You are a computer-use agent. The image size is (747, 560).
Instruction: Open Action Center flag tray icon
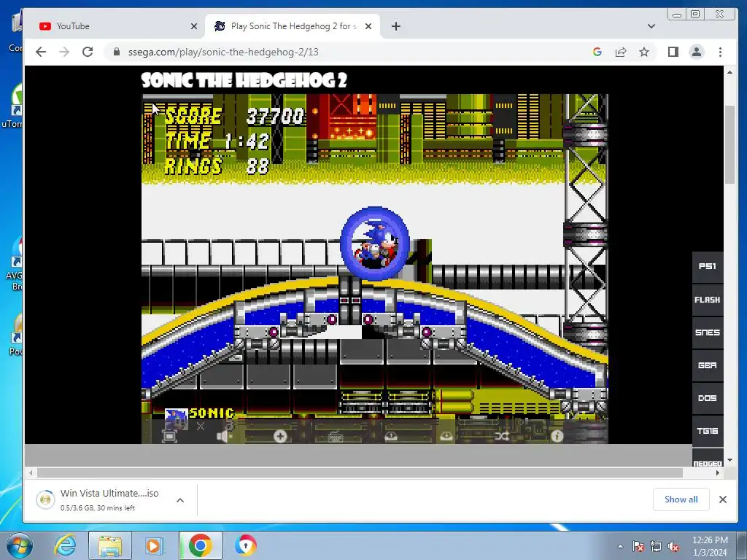638,547
